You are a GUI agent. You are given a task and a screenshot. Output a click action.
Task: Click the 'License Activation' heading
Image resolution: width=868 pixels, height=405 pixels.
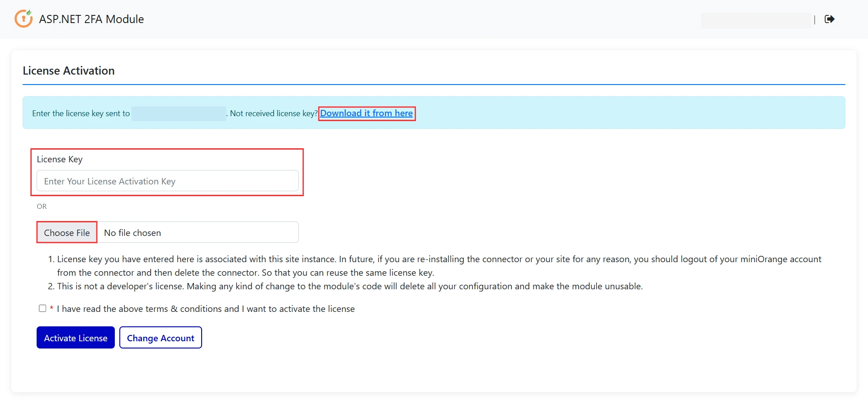coord(69,71)
